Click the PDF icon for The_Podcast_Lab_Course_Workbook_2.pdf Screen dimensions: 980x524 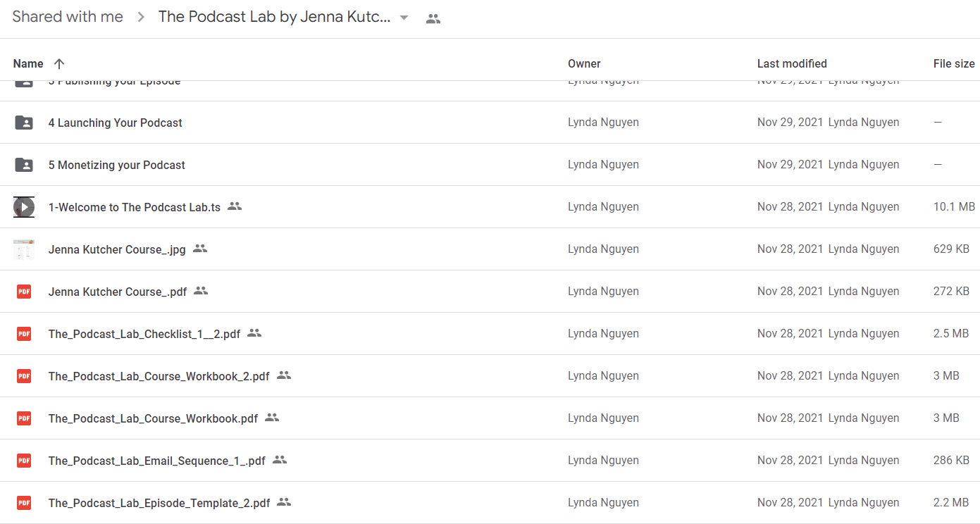tap(24, 376)
